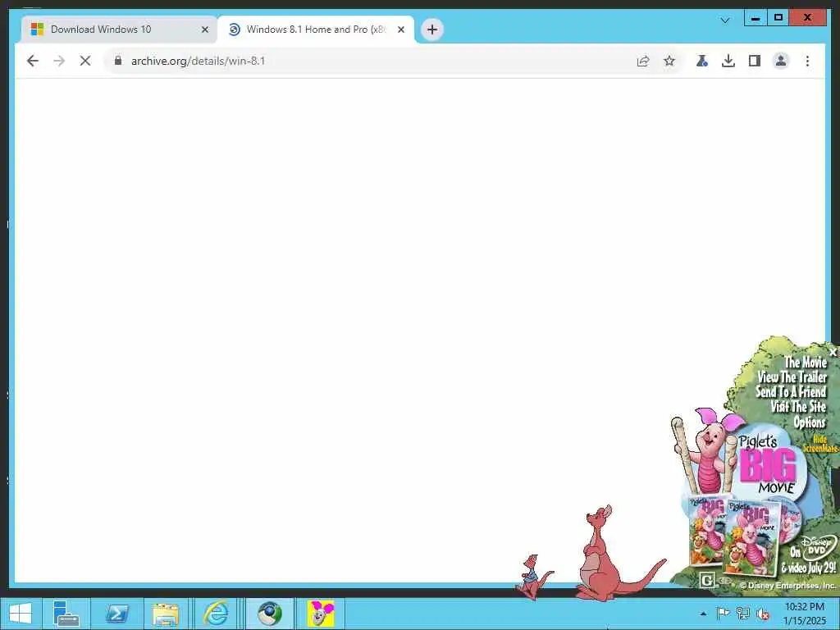Launch PowerShell from taskbar
The width and height of the screenshot is (840, 630).
pyautogui.click(x=116, y=614)
